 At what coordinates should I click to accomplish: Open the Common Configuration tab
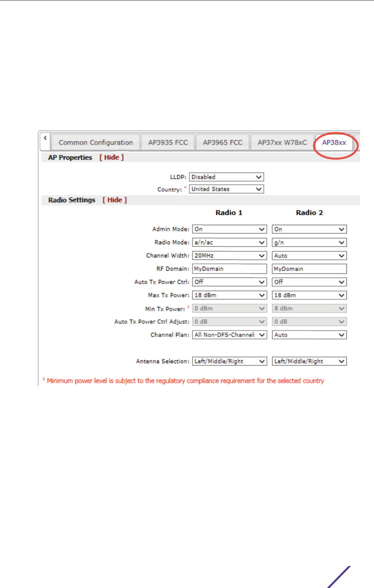tap(95, 143)
